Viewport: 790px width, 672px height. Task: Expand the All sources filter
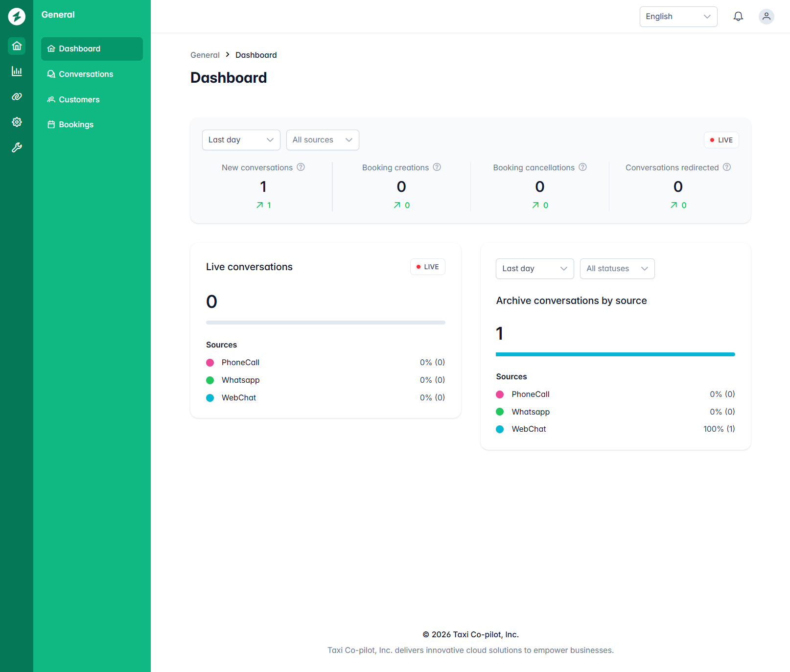[322, 139]
